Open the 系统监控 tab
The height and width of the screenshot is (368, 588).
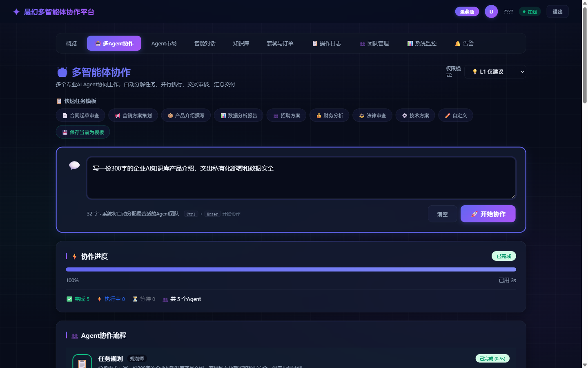coord(422,43)
